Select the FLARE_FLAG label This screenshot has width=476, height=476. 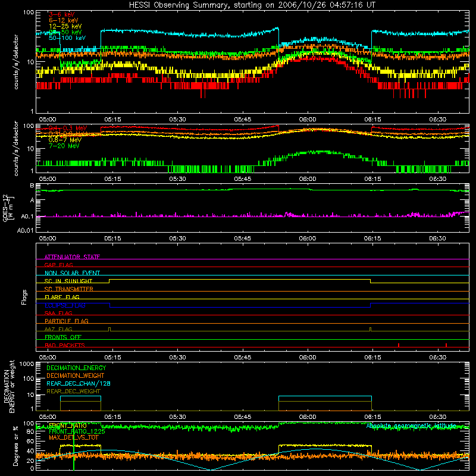point(62,297)
